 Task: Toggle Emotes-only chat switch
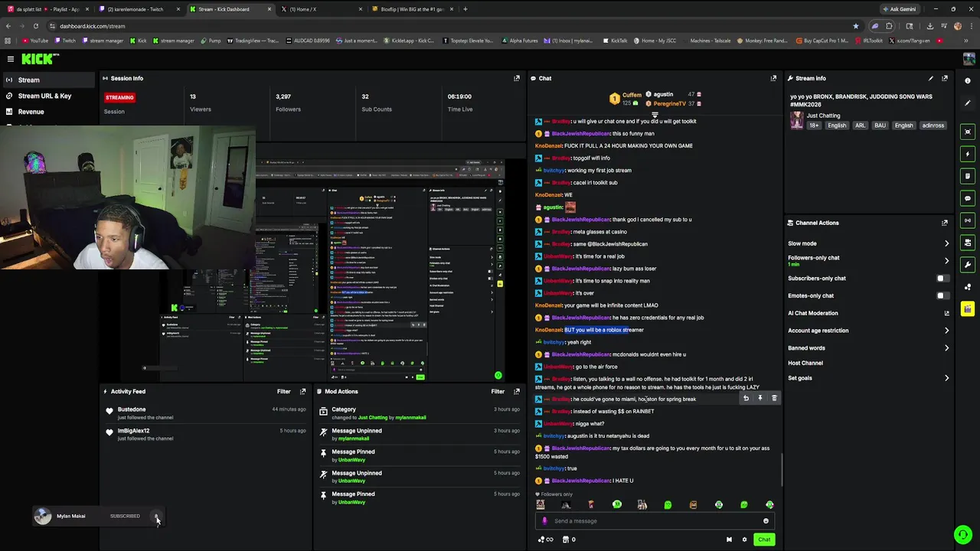[x=942, y=296]
